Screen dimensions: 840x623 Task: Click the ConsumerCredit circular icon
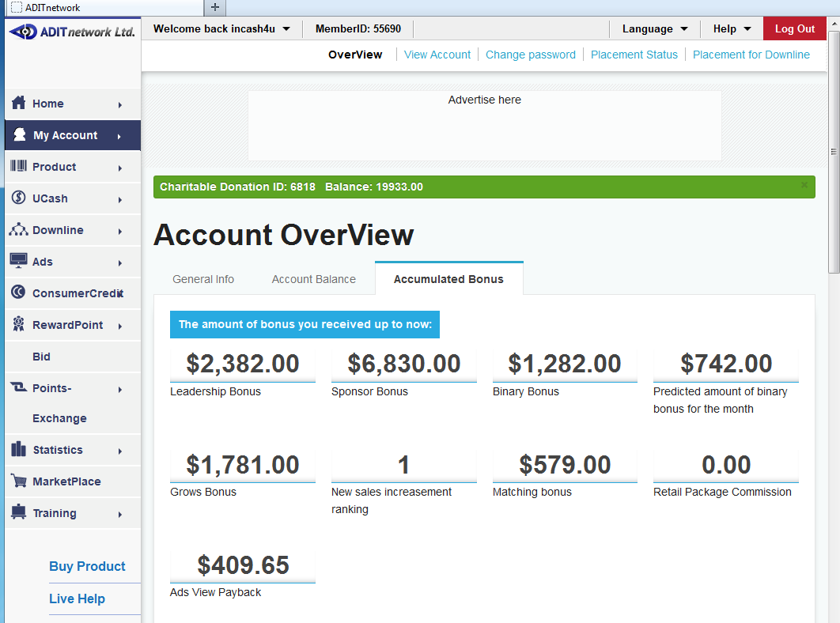coord(18,292)
